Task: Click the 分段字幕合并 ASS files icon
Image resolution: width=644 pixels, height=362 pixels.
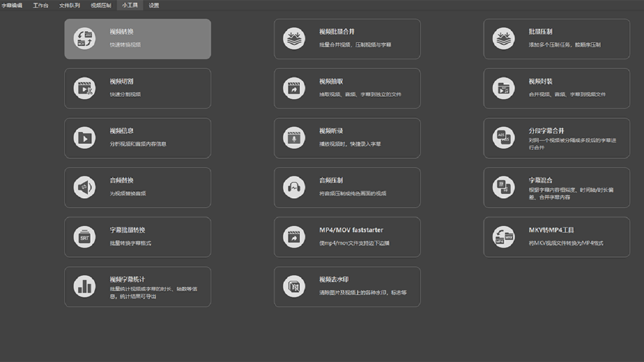Action: coord(504,138)
